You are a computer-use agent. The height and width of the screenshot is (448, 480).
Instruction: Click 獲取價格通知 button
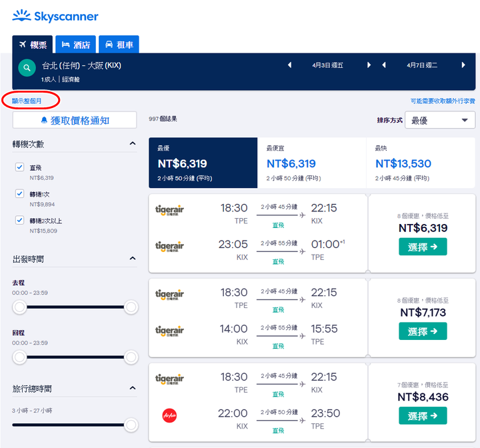point(75,120)
